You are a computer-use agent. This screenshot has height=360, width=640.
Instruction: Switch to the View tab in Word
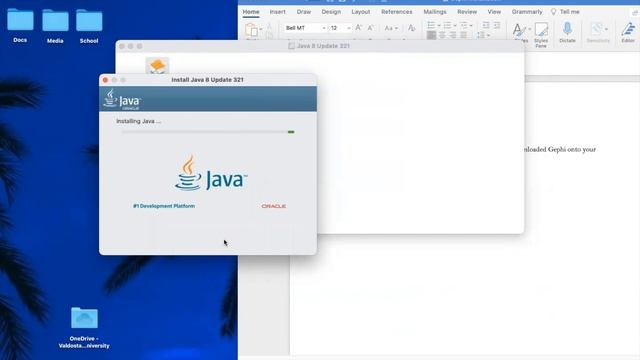494,12
